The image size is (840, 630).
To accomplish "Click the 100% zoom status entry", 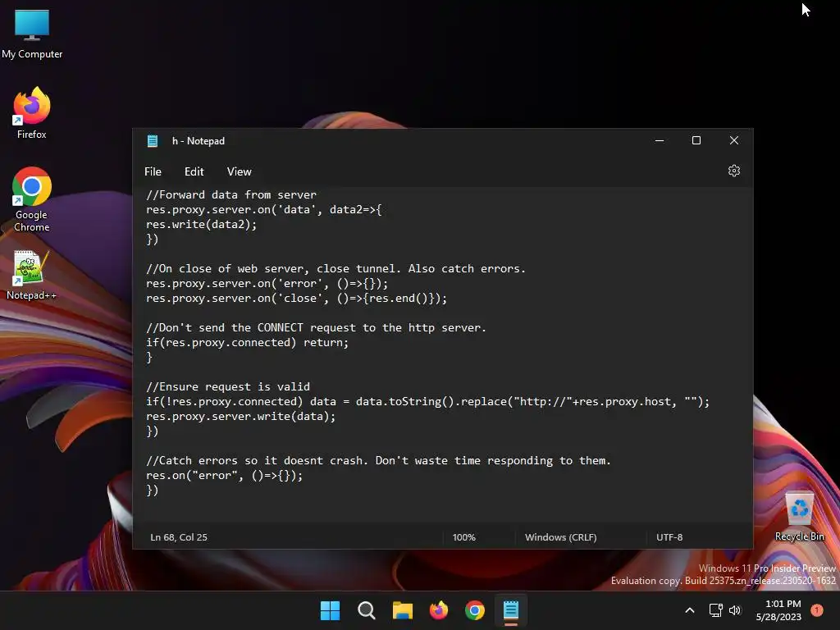I will pyautogui.click(x=464, y=536).
